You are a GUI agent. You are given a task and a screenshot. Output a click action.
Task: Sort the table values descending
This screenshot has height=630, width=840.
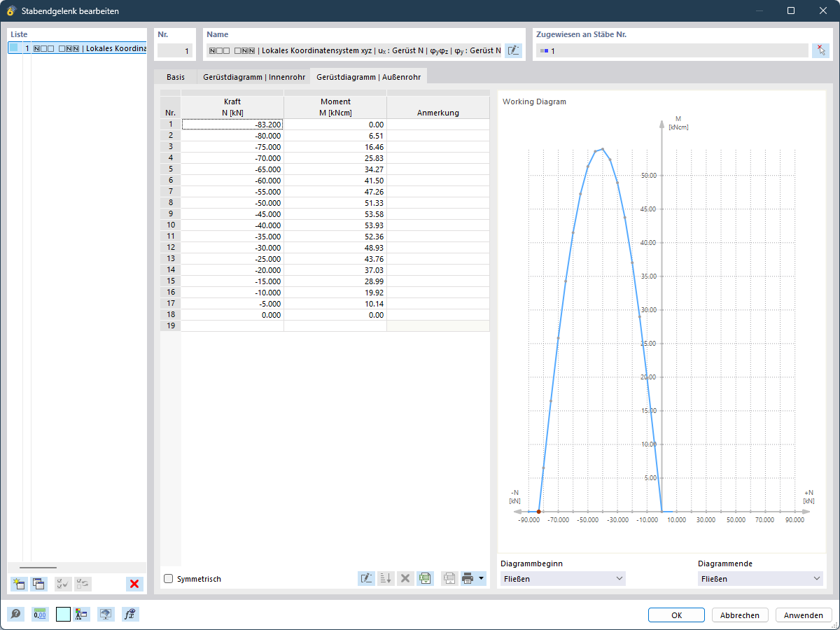point(386,578)
